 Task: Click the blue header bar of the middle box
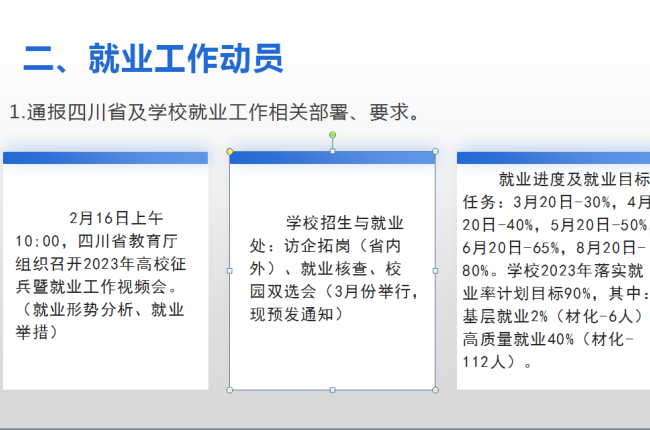coord(333,158)
